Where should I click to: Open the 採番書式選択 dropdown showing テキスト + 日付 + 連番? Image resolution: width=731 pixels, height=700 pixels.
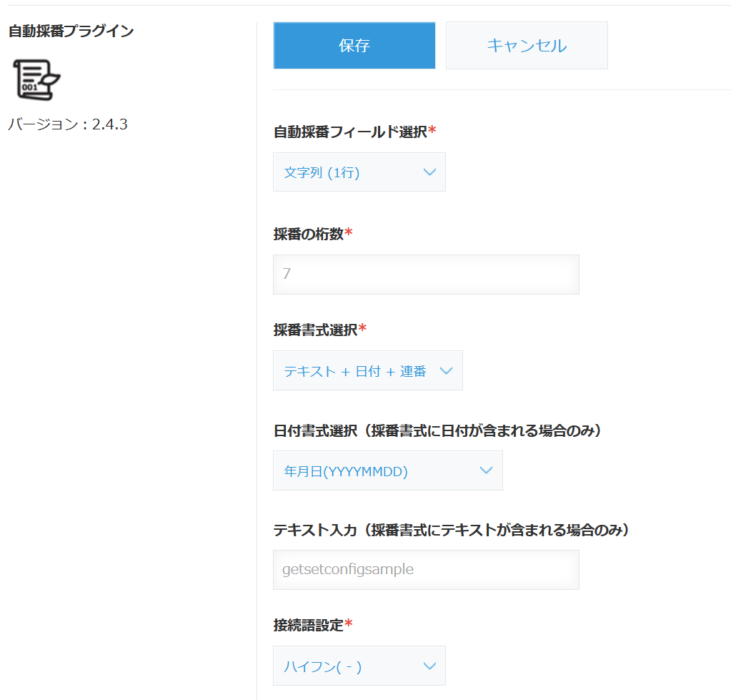tap(368, 370)
